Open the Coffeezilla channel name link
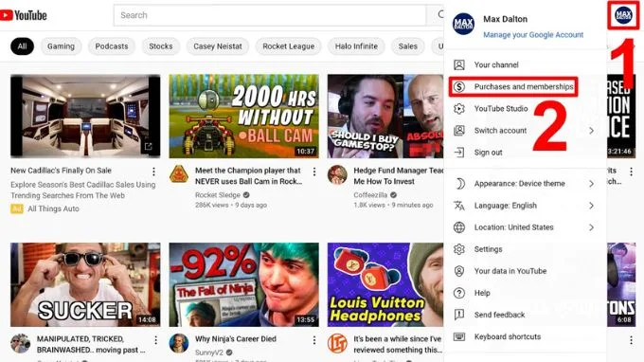This screenshot has width=644, height=362. [x=370, y=195]
